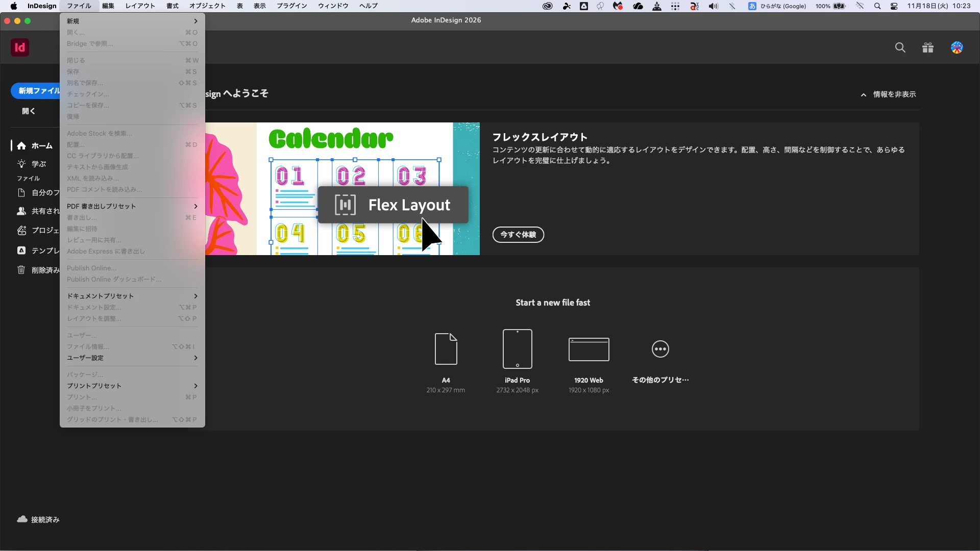The height and width of the screenshot is (551, 980).
Task: Open macOS Spotlight search in menu bar
Action: (877, 6)
